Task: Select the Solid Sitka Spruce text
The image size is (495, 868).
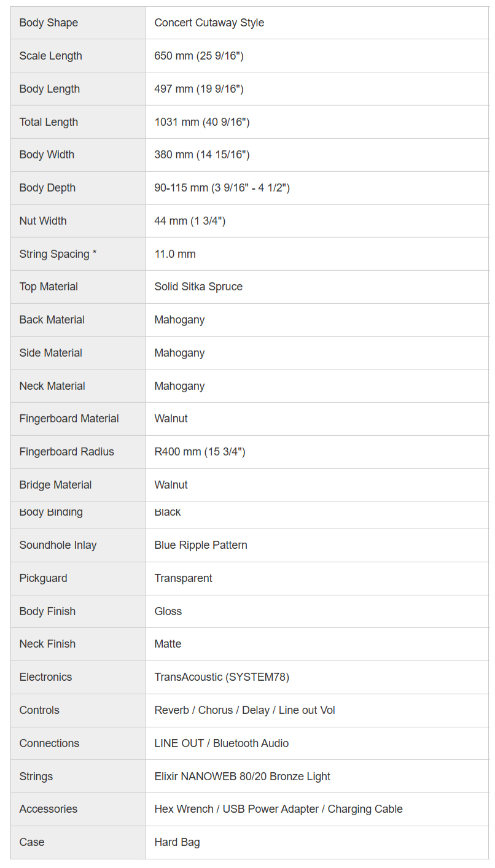Action: [x=198, y=287]
